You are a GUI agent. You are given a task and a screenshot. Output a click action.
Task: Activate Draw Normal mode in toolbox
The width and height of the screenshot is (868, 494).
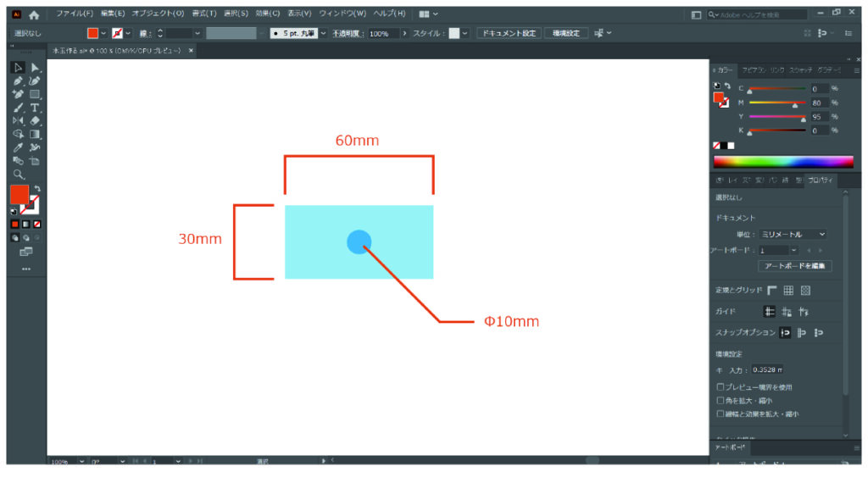pyautogui.click(x=15, y=238)
